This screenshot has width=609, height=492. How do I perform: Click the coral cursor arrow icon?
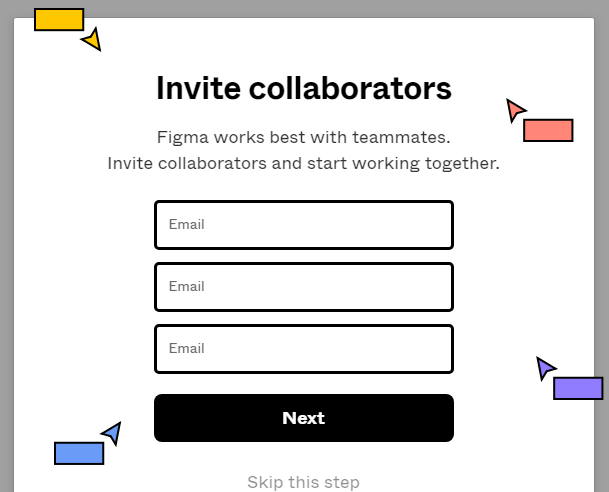(515, 109)
